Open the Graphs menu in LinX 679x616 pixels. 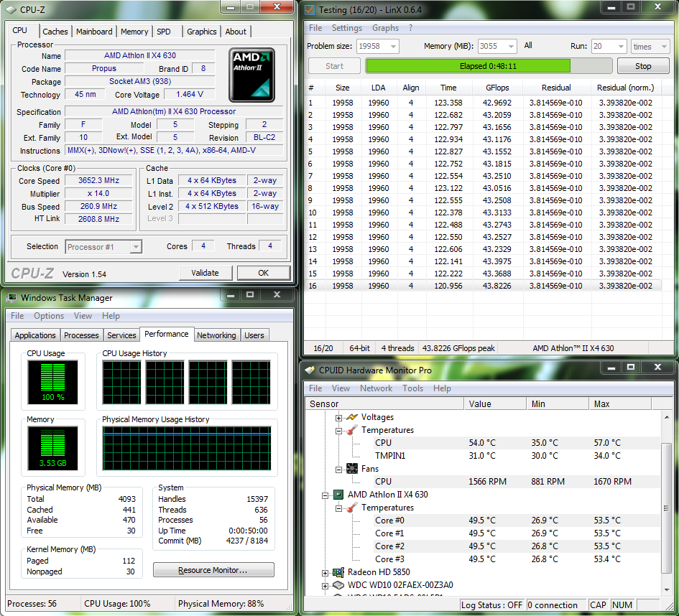tap(385, 28)
